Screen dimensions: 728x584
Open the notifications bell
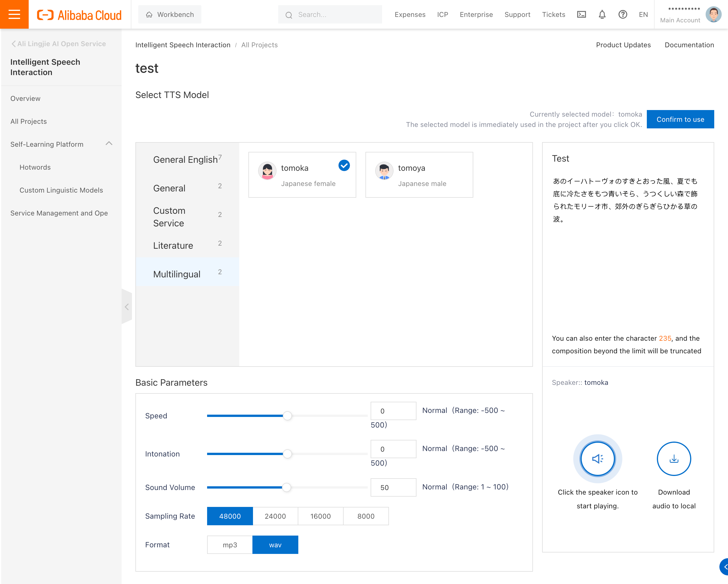(602, 15)
